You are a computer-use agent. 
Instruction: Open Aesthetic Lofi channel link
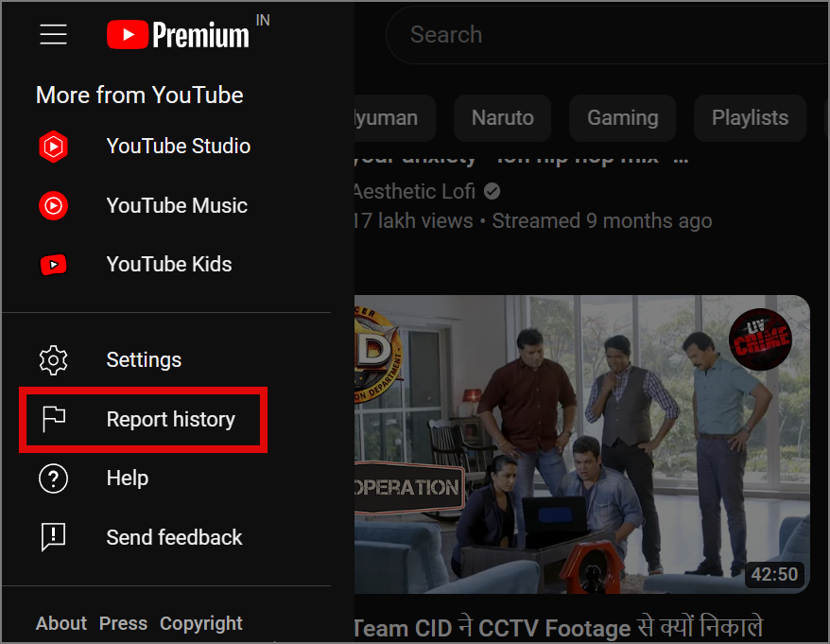414,191
